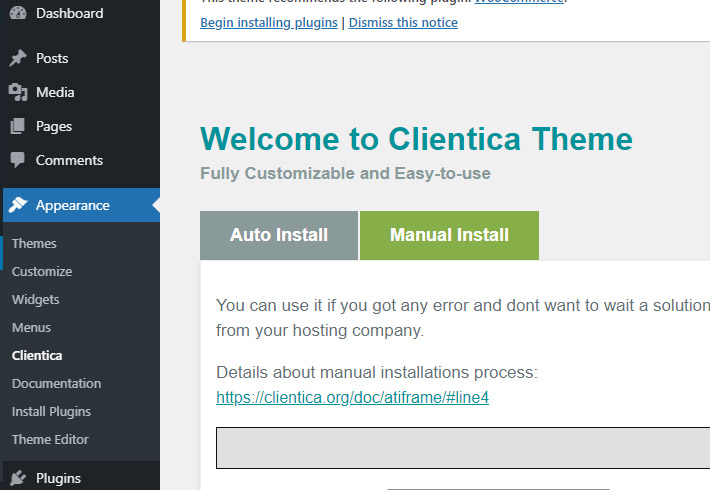Select the Manual Install tab
Viewport: 710px width, 490px height.
coord(449,235)
